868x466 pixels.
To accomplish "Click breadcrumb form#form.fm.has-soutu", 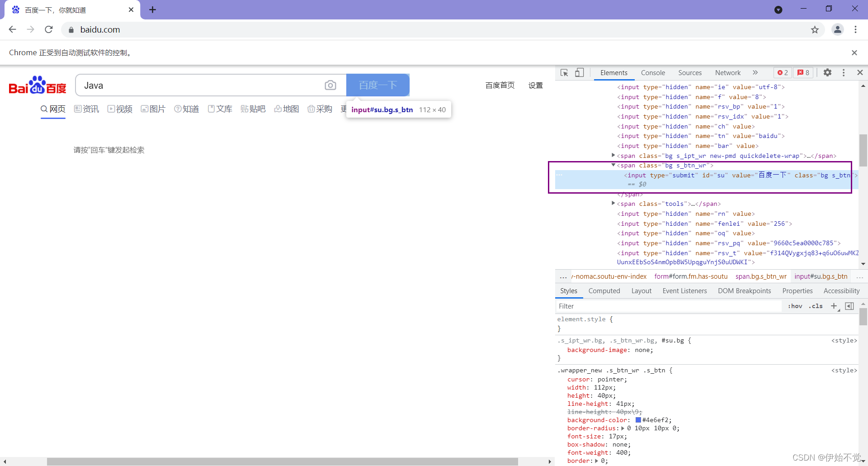I will click(x=691, y=276).
